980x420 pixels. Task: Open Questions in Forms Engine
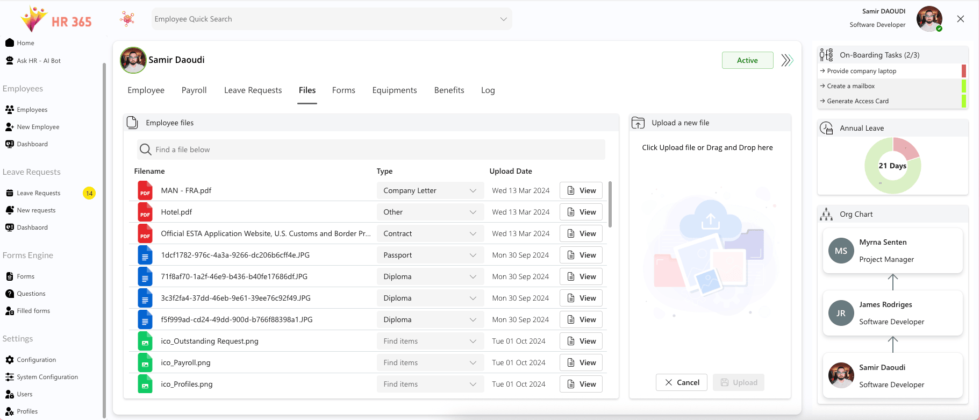tap(25, 294)
